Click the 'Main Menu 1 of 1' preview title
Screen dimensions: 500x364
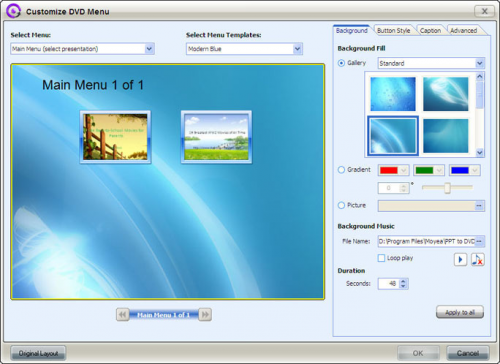tap(93, 85)
